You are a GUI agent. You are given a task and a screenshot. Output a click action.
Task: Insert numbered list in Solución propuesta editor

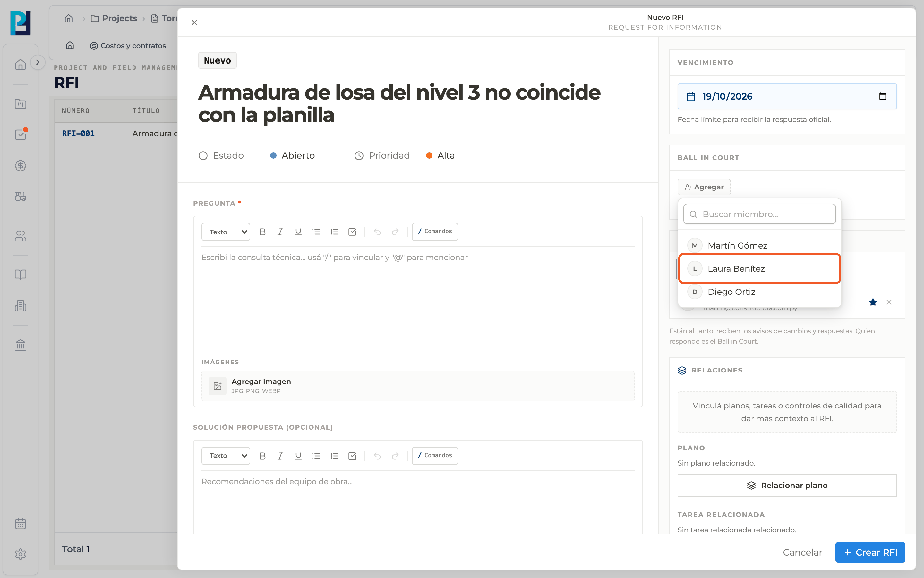tap(335, 456)
